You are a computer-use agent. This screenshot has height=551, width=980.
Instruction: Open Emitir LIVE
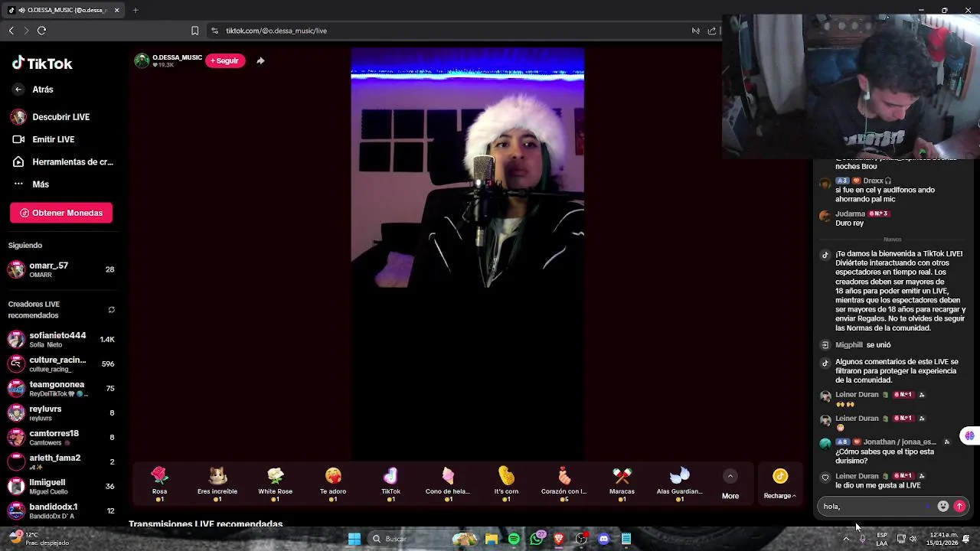(43, 139)
